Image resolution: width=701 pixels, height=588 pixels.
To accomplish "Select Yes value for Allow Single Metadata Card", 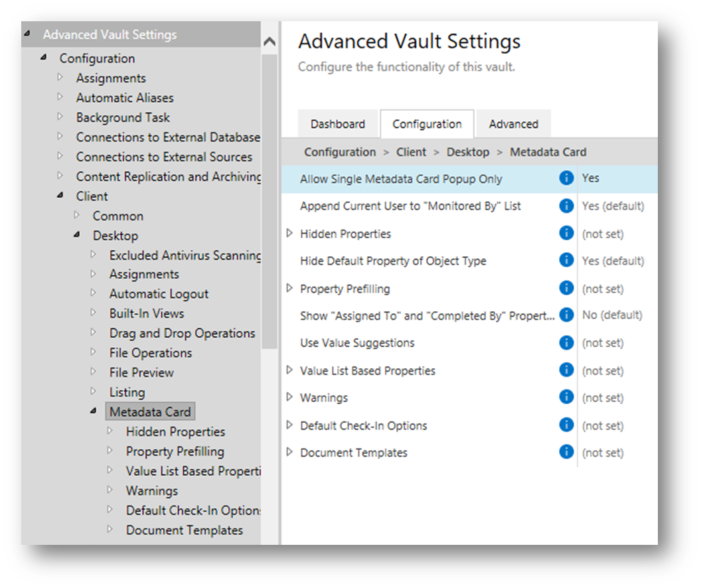I will [x=590, y=179].
